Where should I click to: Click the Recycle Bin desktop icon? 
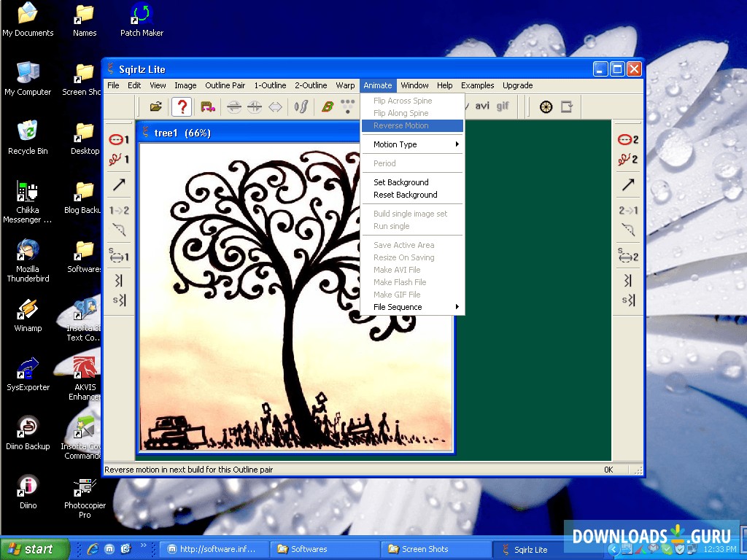coord(28,138)
